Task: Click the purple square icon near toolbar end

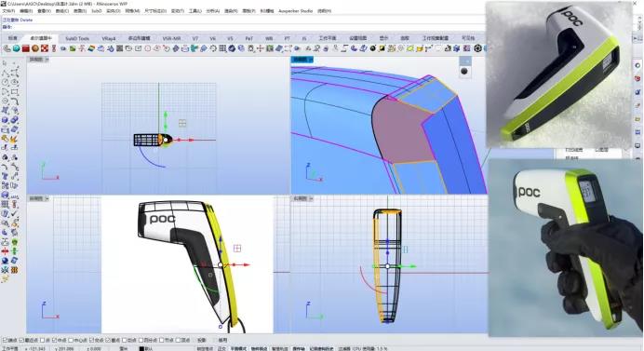Action: [466, 48]
